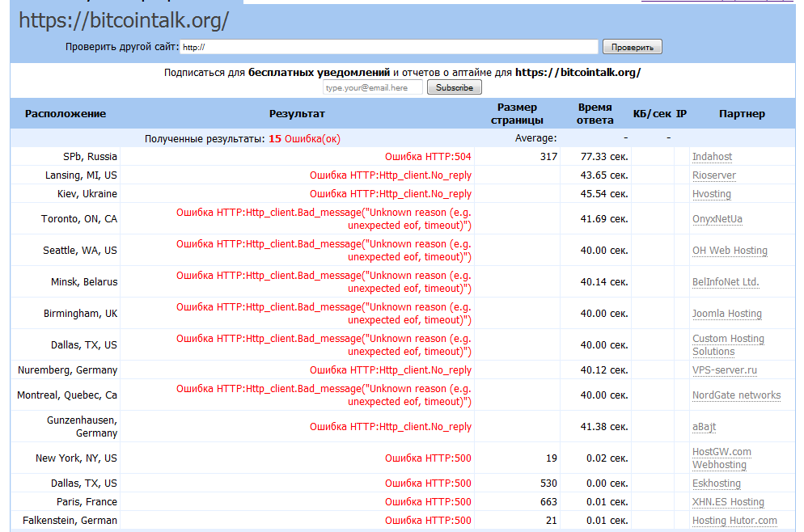Click the '41.38 сек.' response time
This screenshot has height=532, width=804.
coord(604,426)
